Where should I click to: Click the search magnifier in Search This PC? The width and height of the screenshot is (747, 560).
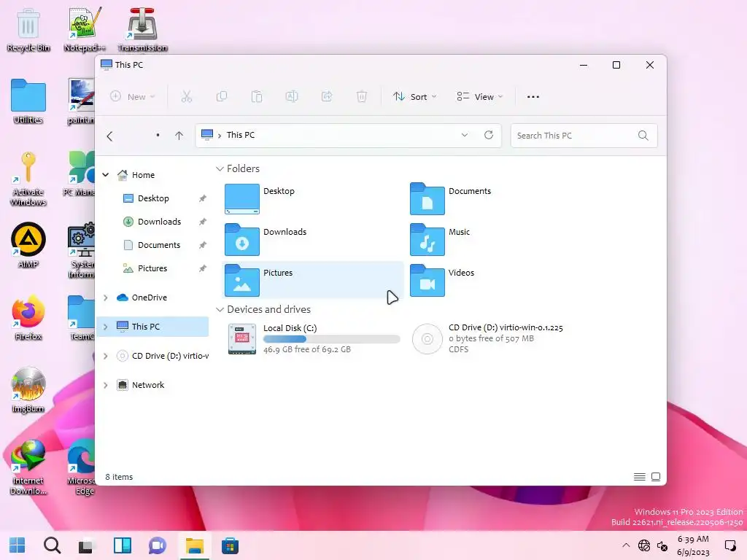[x=643, y=136]
